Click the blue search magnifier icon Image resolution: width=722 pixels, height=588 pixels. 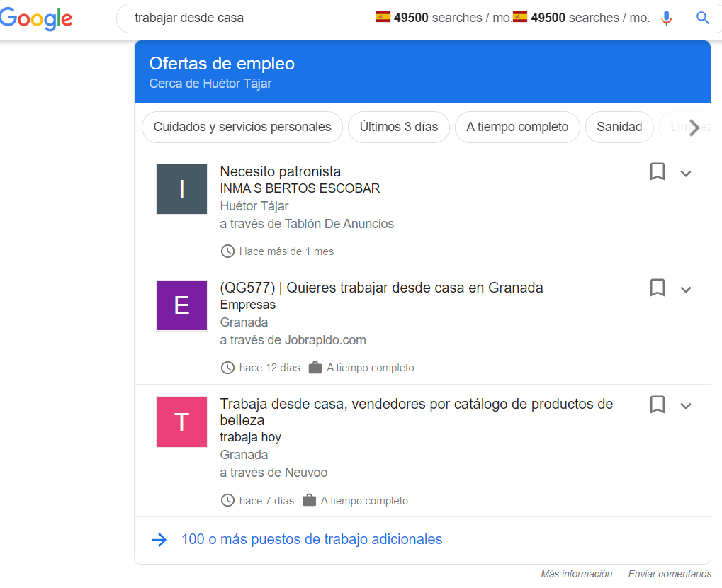[x=702, y=18]
